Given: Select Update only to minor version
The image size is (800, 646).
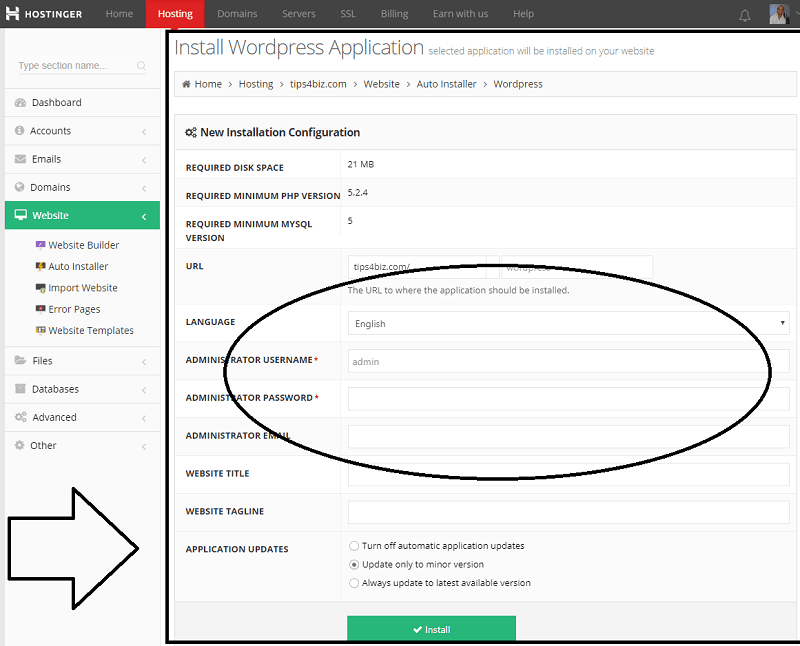Looking at the screenshot, I should [x=354, y=564].
